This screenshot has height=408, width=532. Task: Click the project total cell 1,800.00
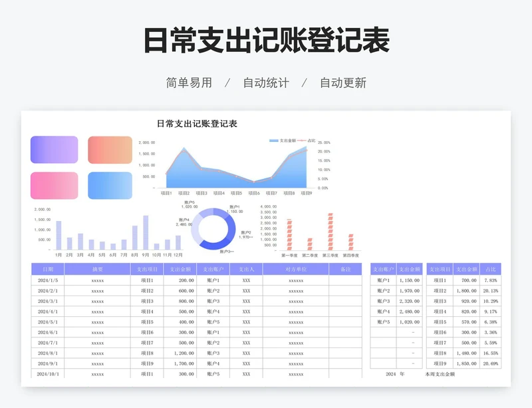pyautogui.click(x=467, y=291)
